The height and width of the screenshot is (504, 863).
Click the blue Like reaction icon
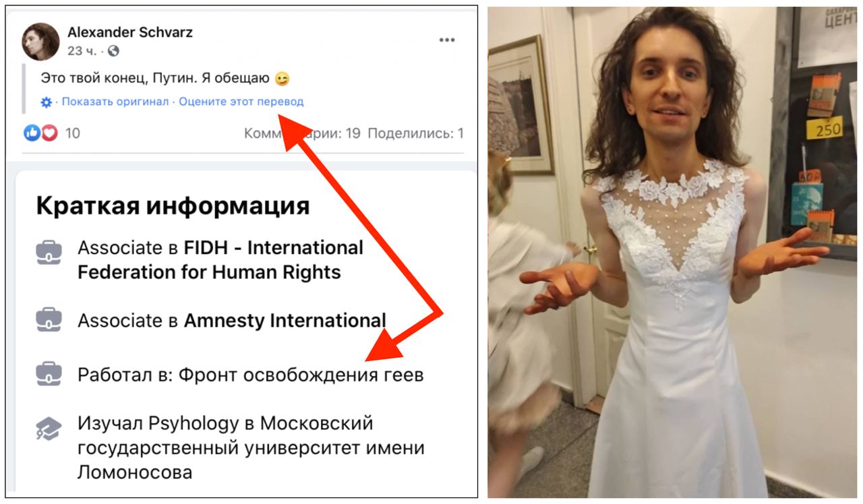[32, 133]
